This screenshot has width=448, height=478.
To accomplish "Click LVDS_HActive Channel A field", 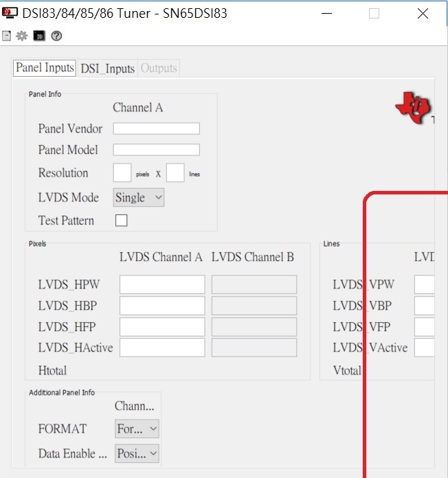I will click(162, 348).
